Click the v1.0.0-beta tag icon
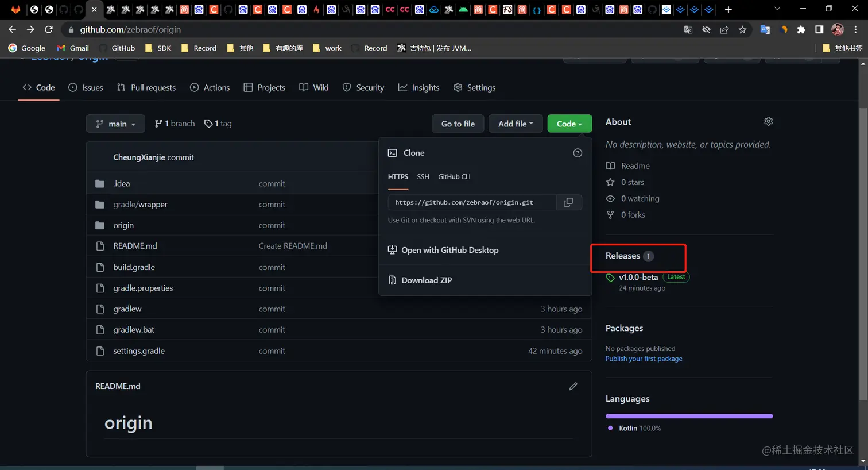Screen dimensions: 868x470 click(x=610, y=278)
